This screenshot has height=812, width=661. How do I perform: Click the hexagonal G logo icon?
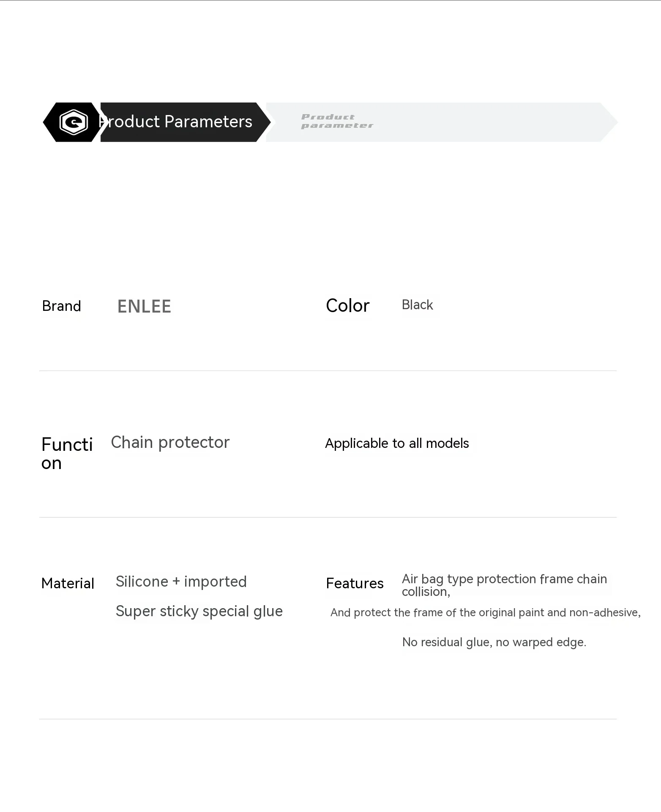coord(74,122)
